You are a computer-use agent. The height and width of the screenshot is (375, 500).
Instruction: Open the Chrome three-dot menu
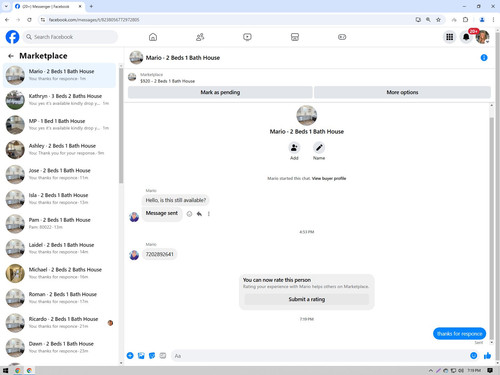click(493, 20)
